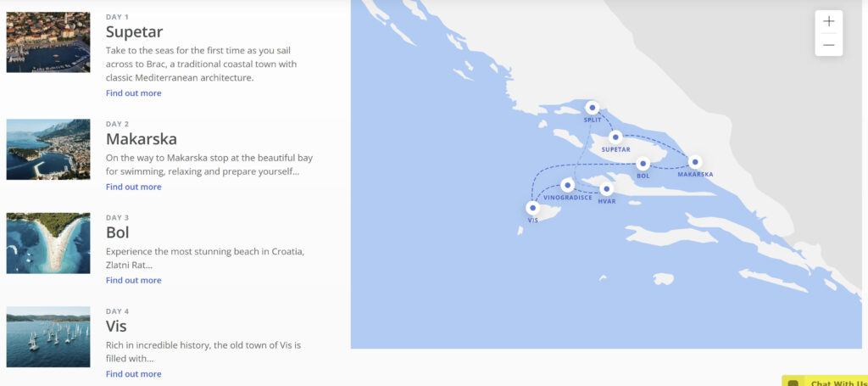This screenshot has height=386, width=868.
Task: Open Find out more for Bol
Action: 133,280
